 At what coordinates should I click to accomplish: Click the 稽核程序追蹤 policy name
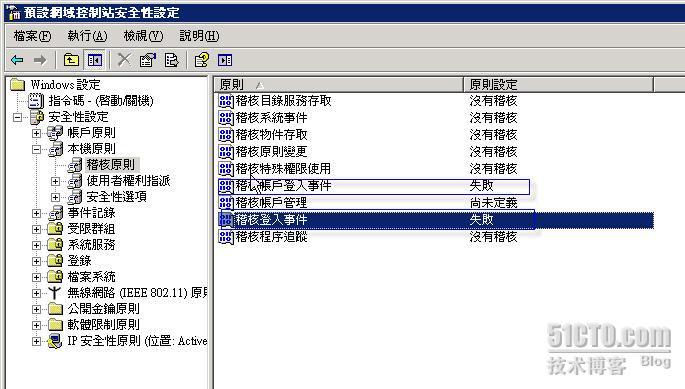pyautogui.click(x=271, y=237)
